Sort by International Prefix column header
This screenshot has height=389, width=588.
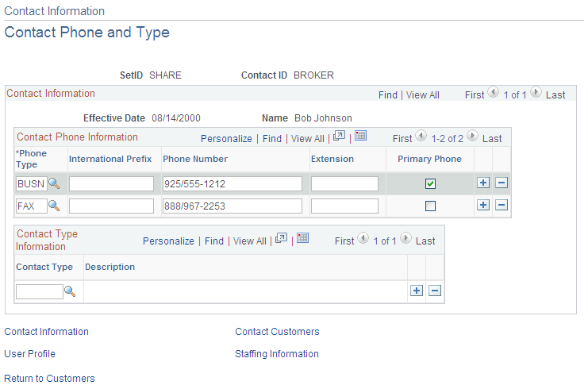click(110, 159)
